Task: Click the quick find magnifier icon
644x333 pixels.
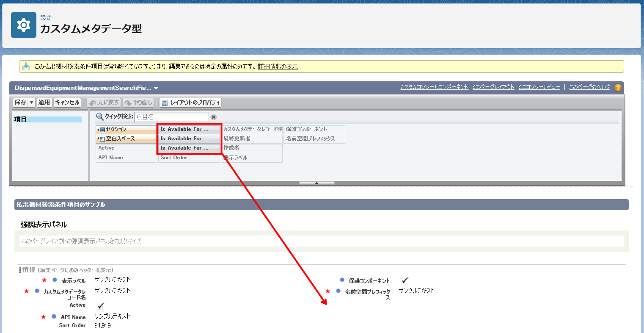Action: [x=100, y=117]
